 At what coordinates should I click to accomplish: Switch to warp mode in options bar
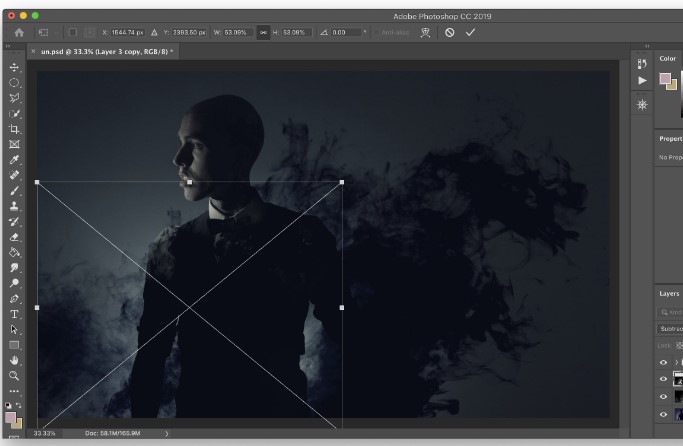425,33
